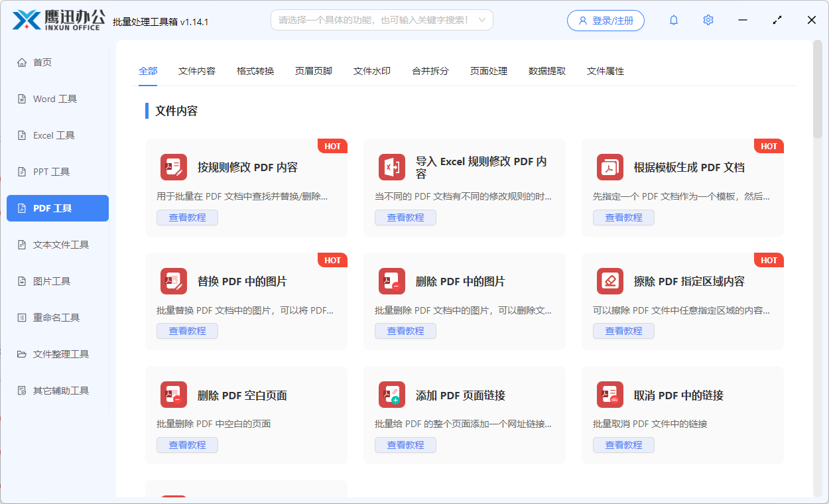Select the 导入 Excel 规则修改 PDF 内容 icon
Viewport: 829px width, 504px height.
tap(392, 167)
